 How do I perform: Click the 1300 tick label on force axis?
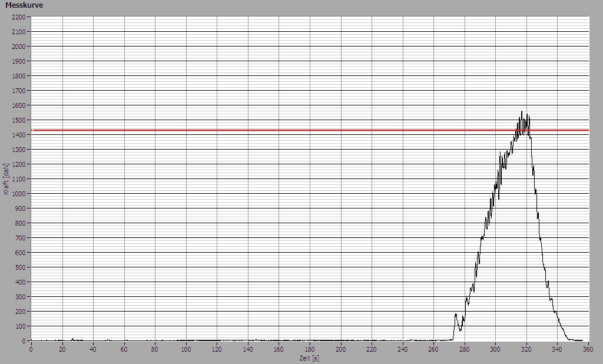click(18, 150)
